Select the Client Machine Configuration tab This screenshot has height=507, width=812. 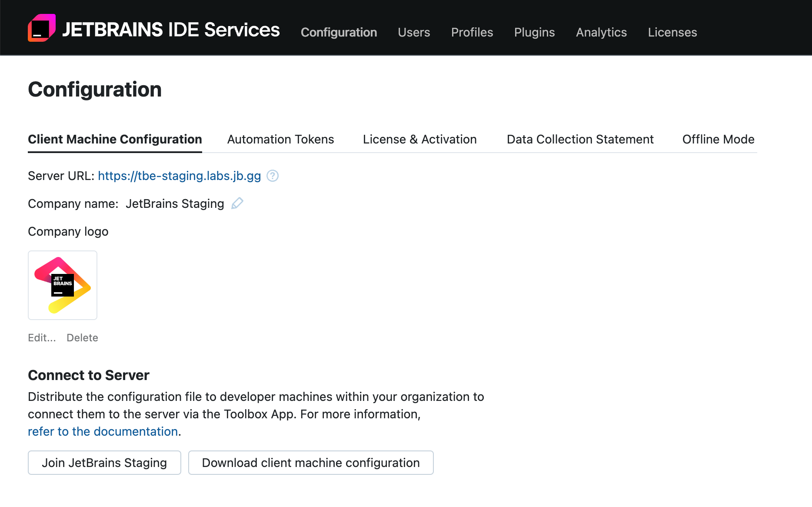[x=114, y=139]
